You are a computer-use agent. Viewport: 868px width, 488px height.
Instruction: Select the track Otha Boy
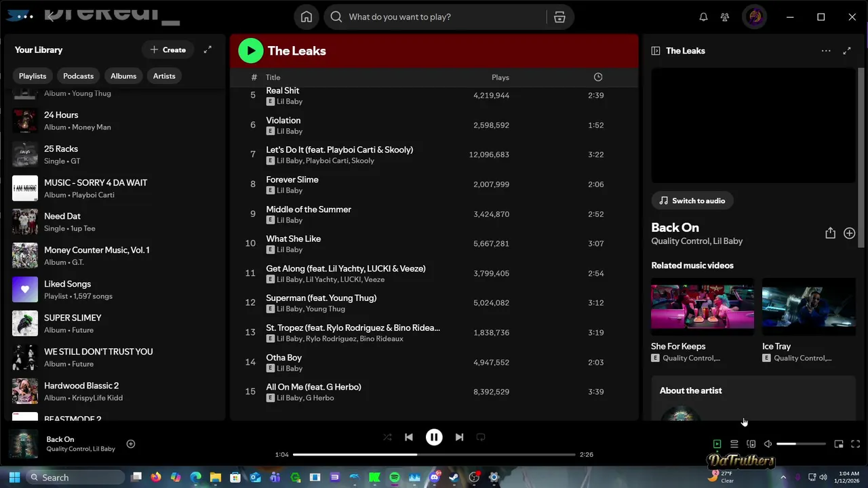pyautogui.click(x=283, y=357)
